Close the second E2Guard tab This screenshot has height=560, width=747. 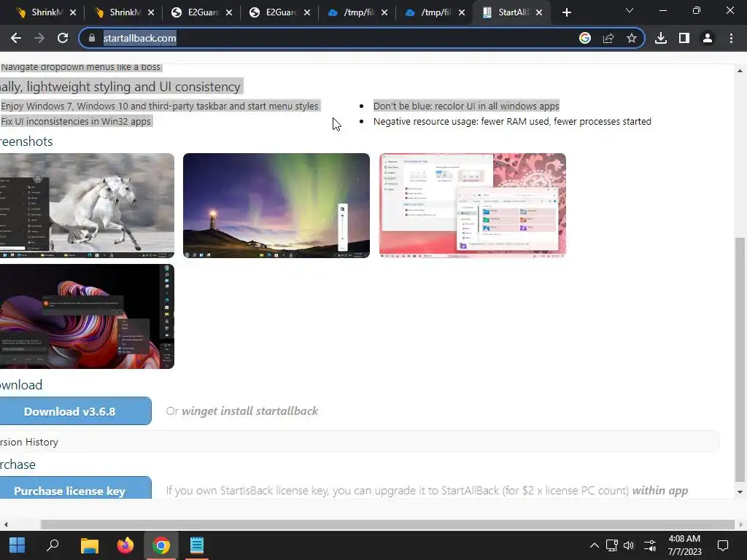(307, 12)
